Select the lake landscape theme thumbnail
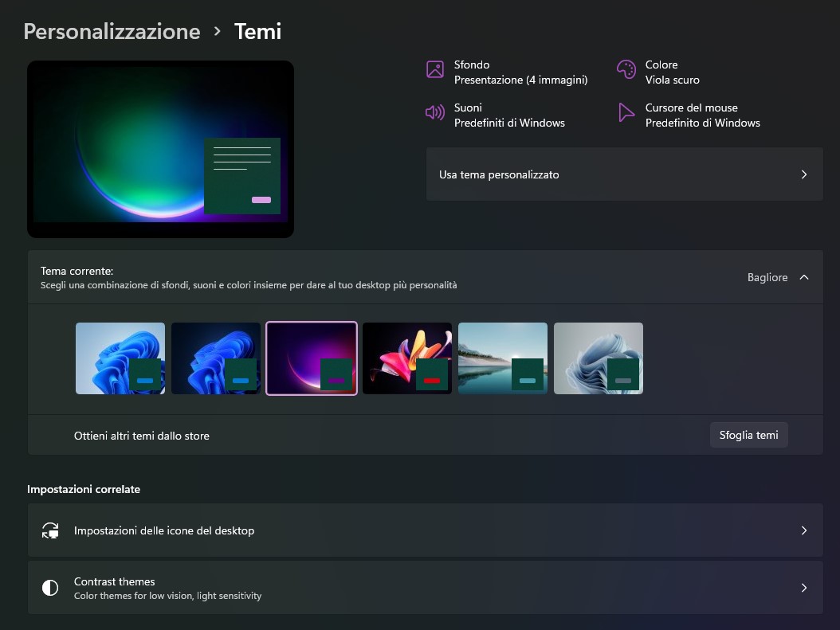 503,358
